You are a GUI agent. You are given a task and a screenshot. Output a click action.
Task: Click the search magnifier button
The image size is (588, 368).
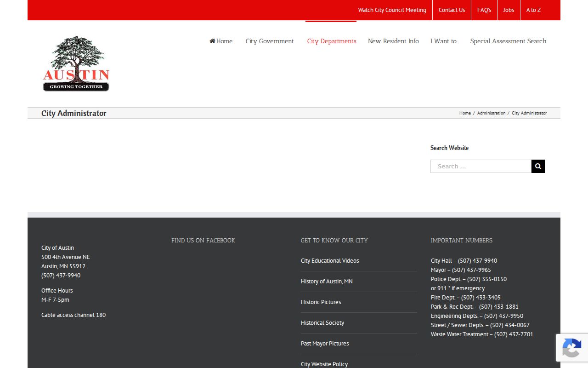538,166
